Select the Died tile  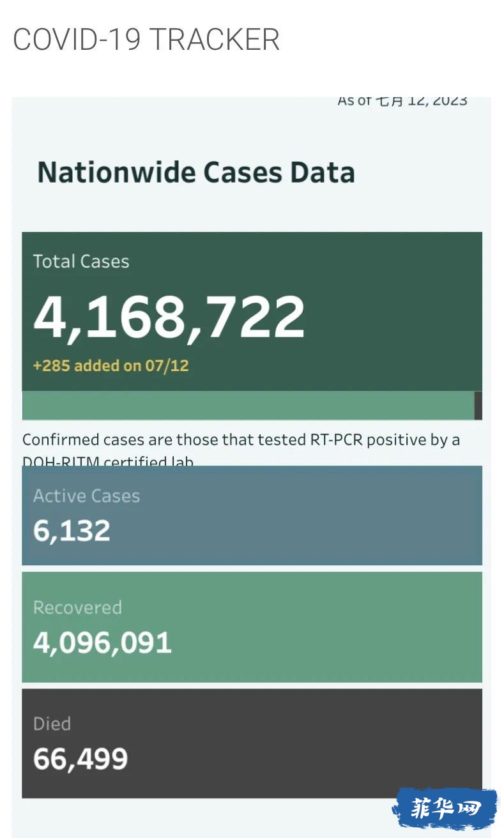[x=252, y=743]
